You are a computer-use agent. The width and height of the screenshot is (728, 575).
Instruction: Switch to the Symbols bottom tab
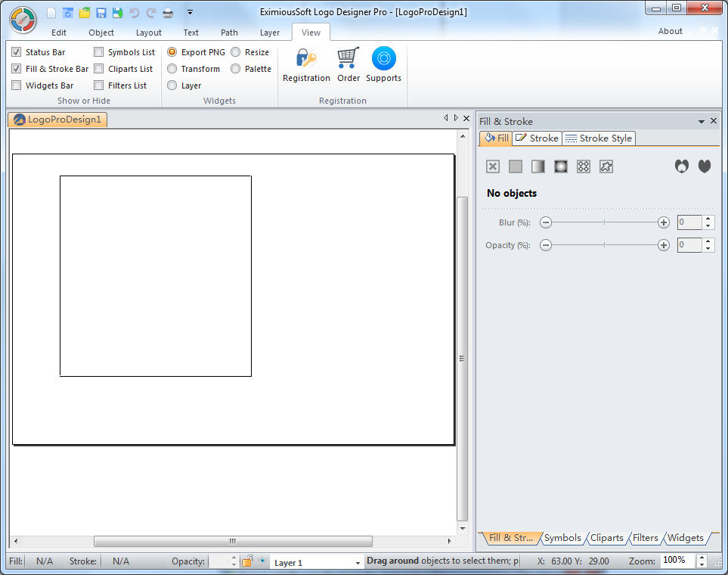click(x=562, y=538)
